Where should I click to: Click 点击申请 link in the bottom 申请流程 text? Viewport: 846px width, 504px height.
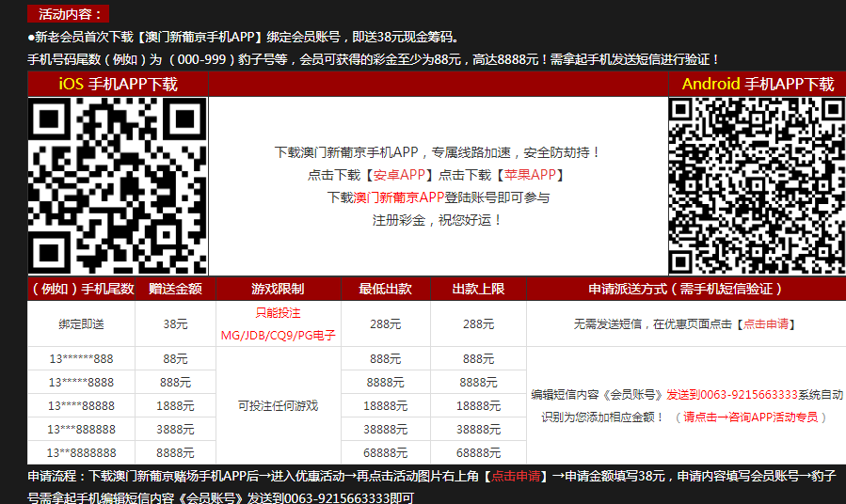(516, 476)
